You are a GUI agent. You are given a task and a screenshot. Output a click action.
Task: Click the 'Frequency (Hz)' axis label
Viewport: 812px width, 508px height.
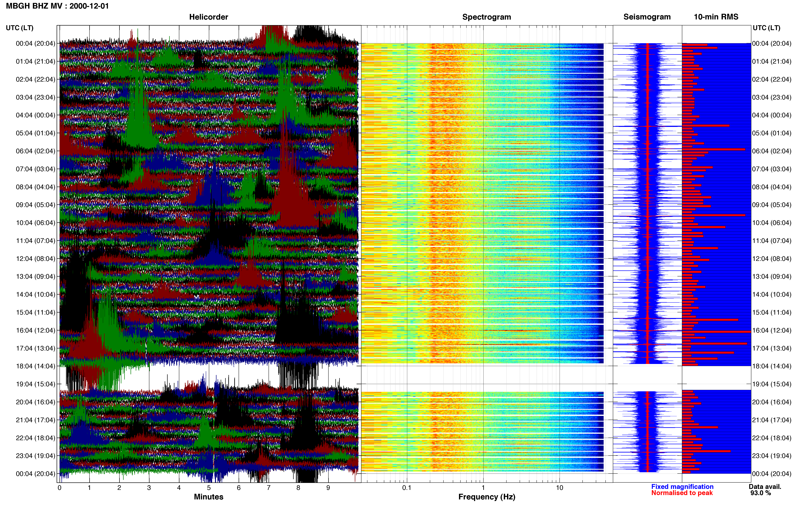487,497
